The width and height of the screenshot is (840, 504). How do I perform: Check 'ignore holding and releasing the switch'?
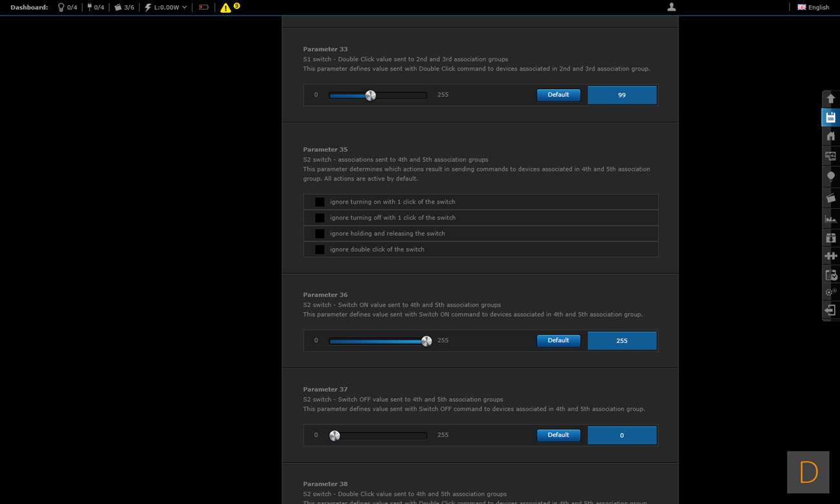coord(320,234)
